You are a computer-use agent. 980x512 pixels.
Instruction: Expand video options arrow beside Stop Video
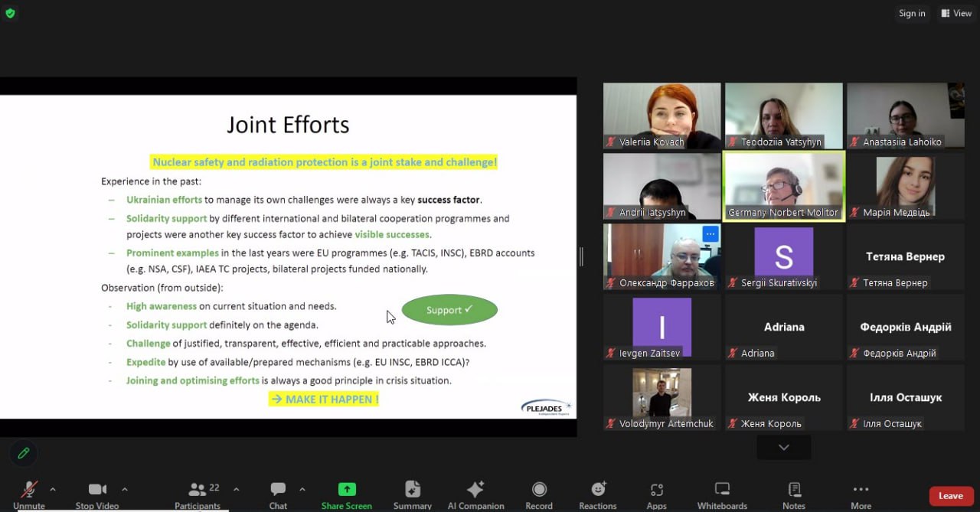point(125,489)
